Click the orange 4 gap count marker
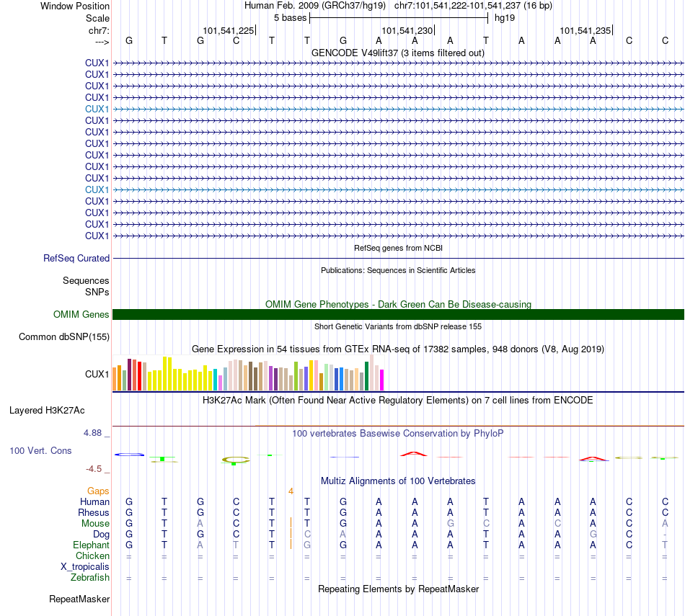The image size is (685, 616). (291, 491)
